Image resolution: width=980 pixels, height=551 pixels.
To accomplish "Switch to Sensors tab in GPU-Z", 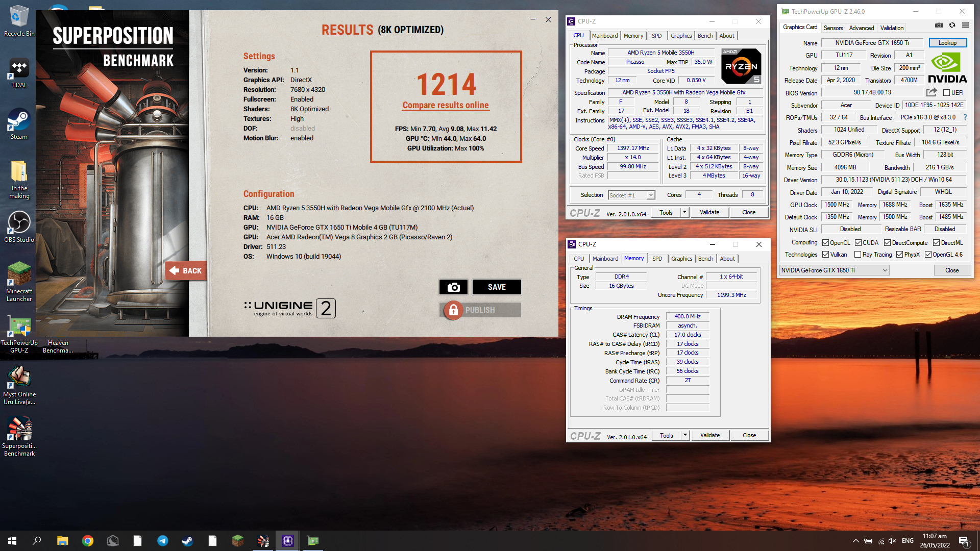I will coord(833,28).
